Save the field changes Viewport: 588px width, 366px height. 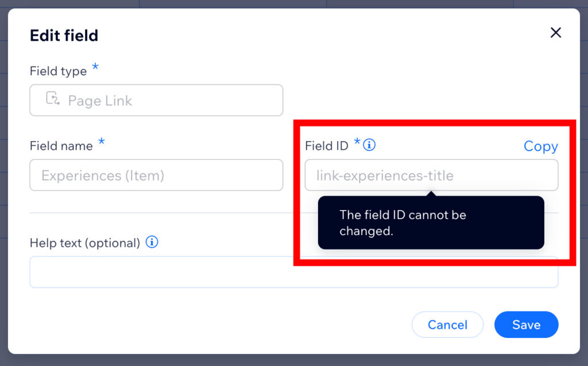click(526, 325)
